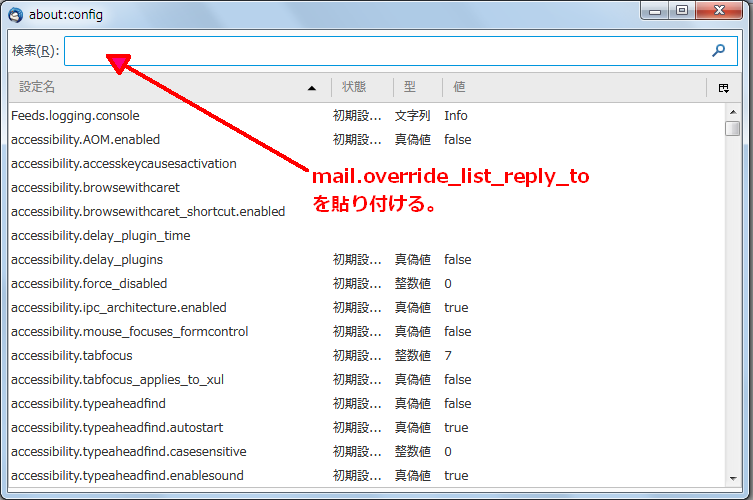The image size is (753, 500).
Task: Maximize the about:config window
Action: click(x=681, y=11)
